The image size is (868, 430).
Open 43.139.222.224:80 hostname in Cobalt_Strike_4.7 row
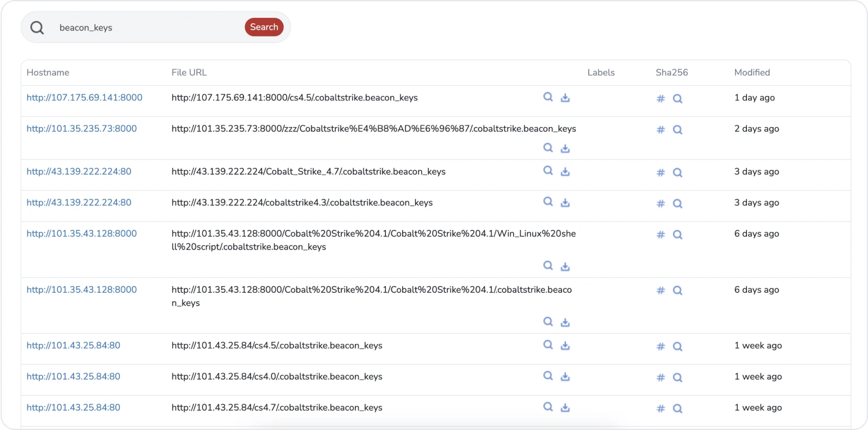tap(79, 171)
